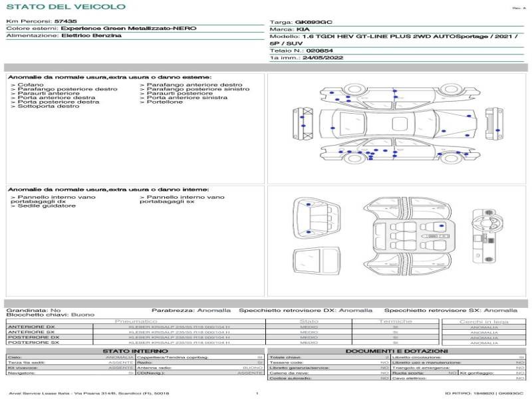Click the "Totale chiavi:" row label
The height and width of the screenshot is (399, 532).
pos(285,358)
